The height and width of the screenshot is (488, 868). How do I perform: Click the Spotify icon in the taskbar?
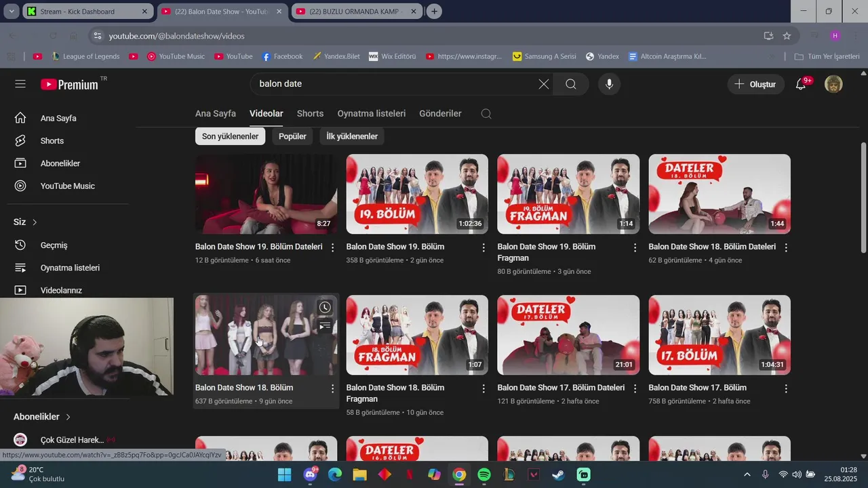pos(484,474)
